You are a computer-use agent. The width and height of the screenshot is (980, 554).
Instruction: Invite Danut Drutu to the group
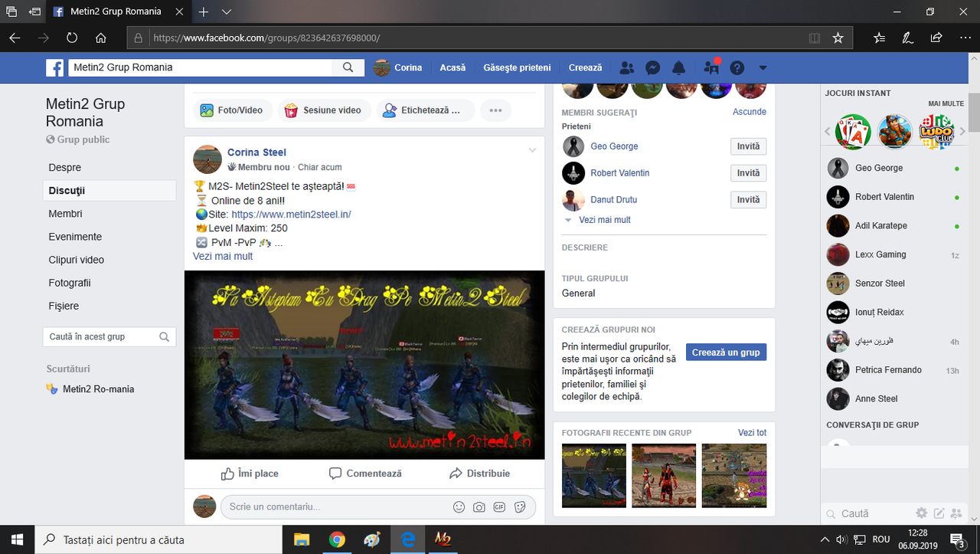pyautogui.click(x=748, y=200)
